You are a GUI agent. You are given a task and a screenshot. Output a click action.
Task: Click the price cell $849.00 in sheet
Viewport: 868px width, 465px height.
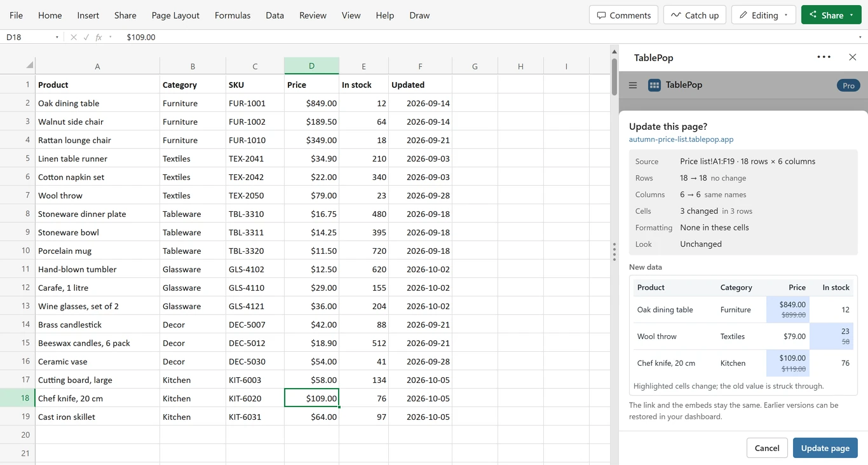pos(311,103)
